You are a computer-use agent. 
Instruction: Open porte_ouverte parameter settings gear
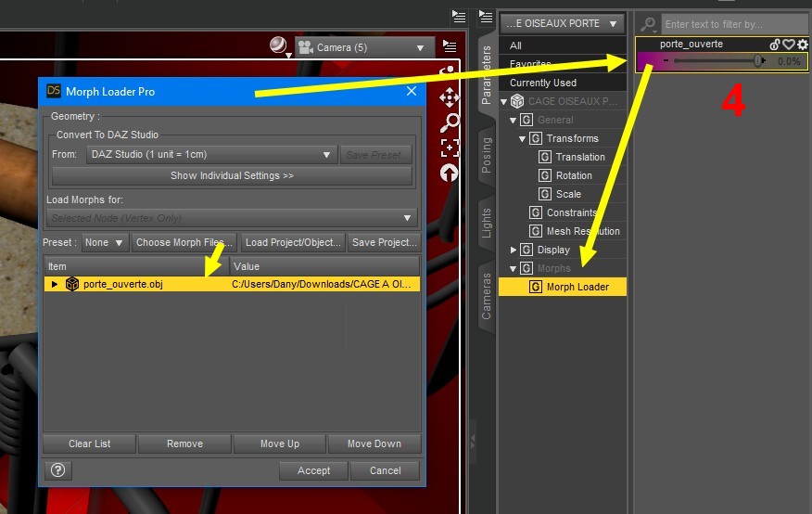[802, 45]
